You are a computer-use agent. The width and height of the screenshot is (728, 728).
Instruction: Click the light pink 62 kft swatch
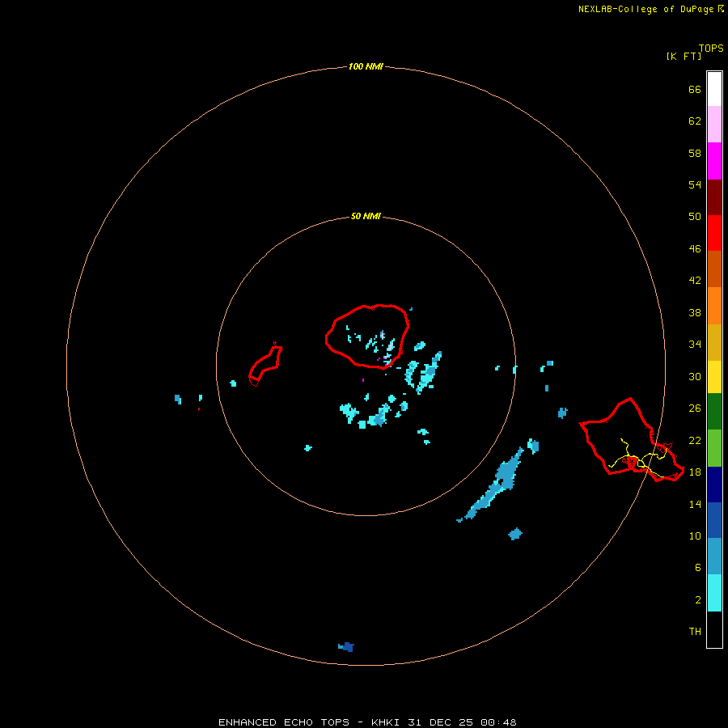point(714,124)
